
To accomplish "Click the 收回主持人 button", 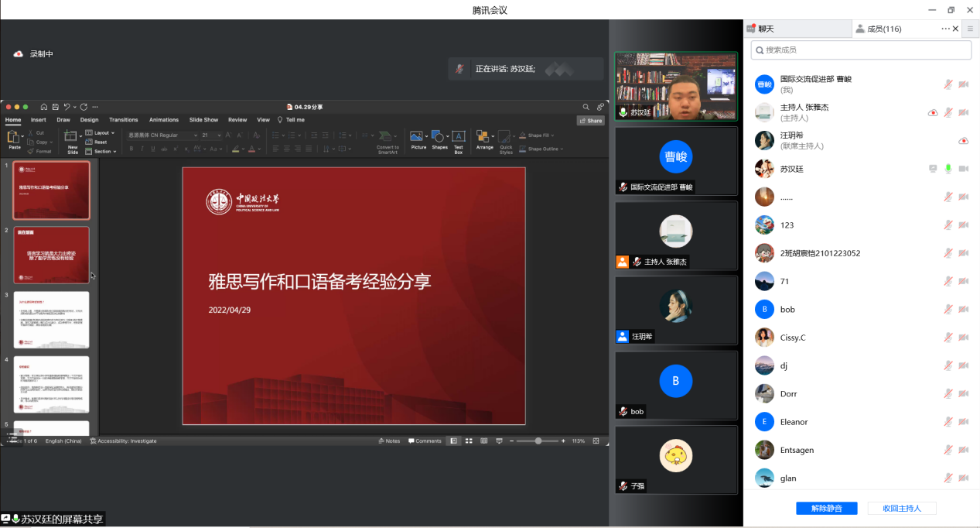I will [x=901, y=509].
